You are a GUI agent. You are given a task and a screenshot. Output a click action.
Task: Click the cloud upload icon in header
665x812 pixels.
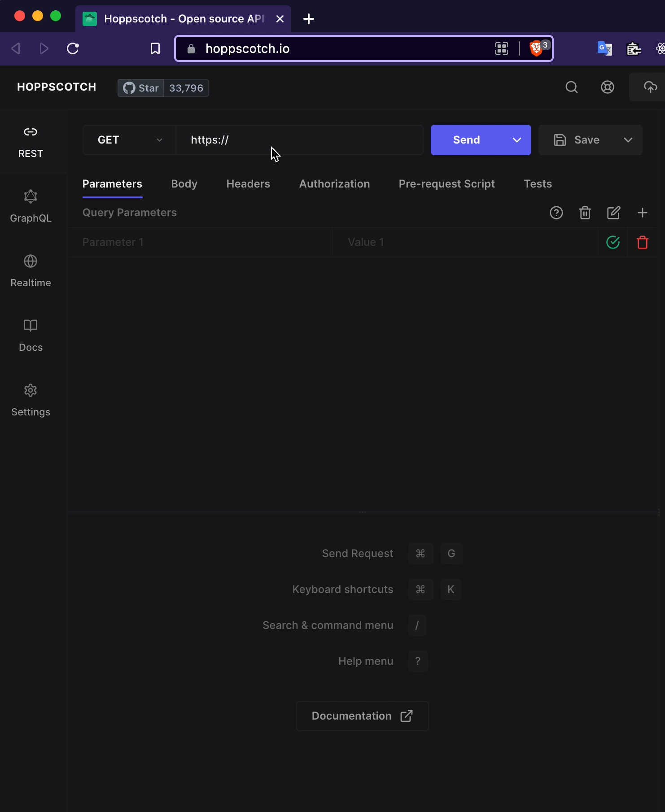point(650,87)
